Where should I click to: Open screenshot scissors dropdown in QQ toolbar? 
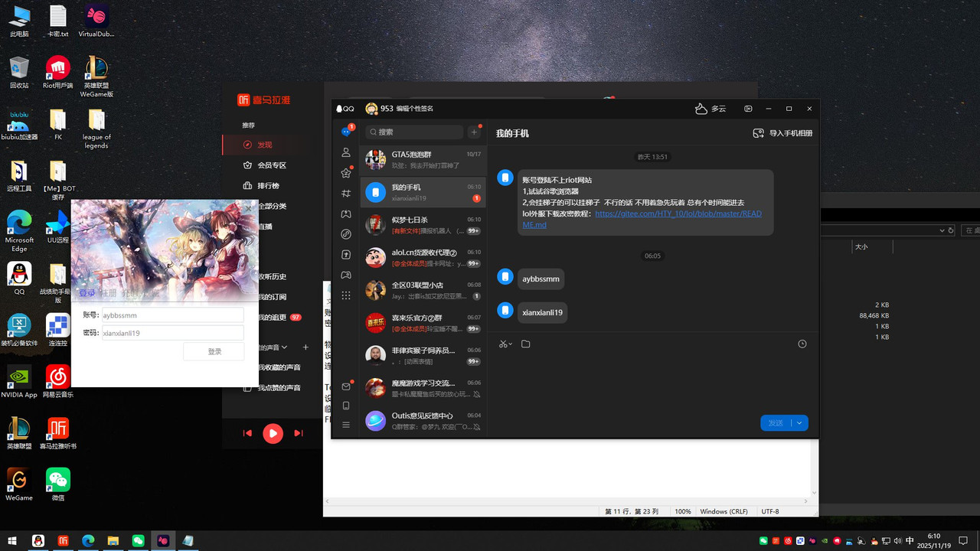click(505, 344)
